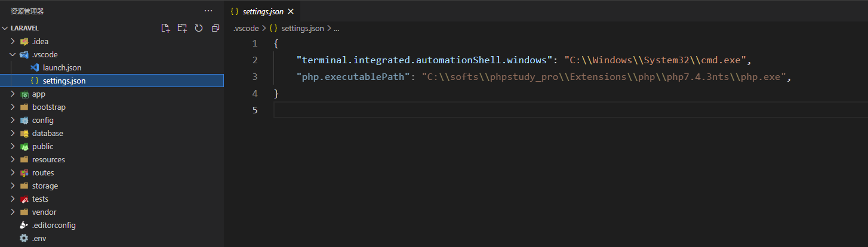Expand the app folder chevron
The width and height of the screenshot is (868, 247).
coord(13,94)
